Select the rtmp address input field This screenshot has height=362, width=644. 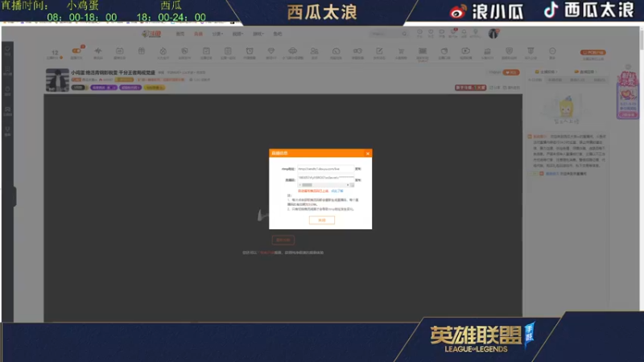(325, 169)
